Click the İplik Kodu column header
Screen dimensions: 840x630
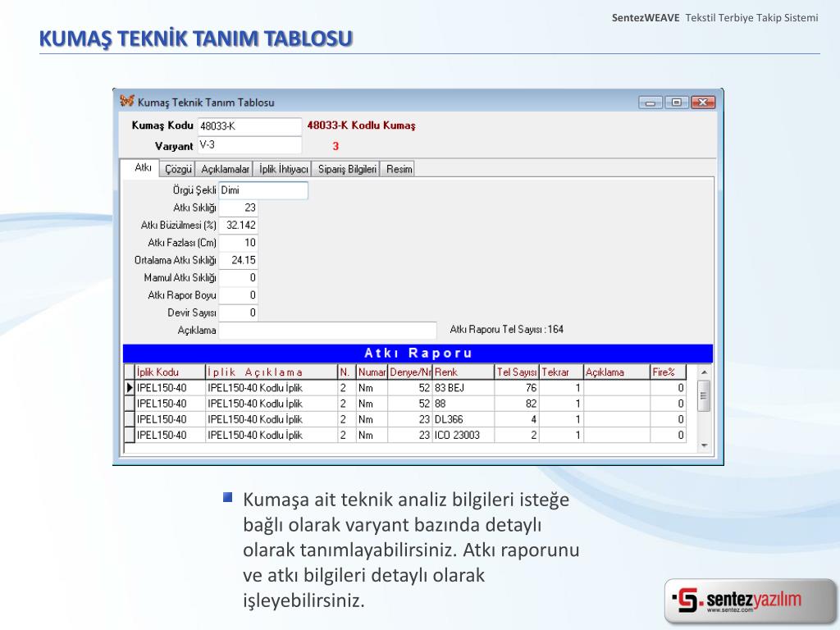tap(170, 372)
